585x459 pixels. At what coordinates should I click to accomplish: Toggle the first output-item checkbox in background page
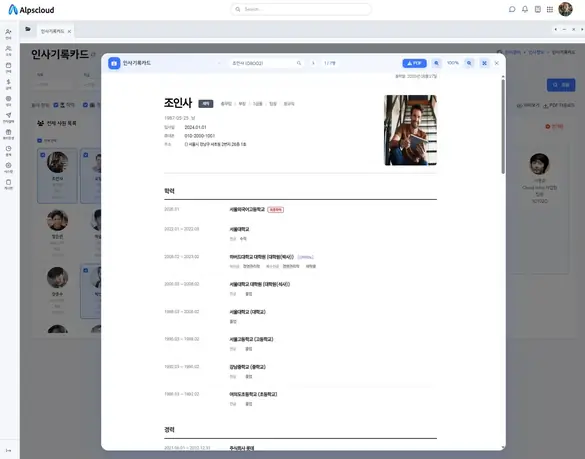[56, 105]
